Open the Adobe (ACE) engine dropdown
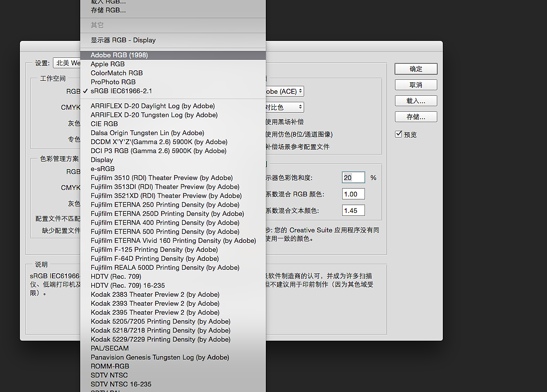Viewport: 547px width, 392px height. tap(285, 91)
